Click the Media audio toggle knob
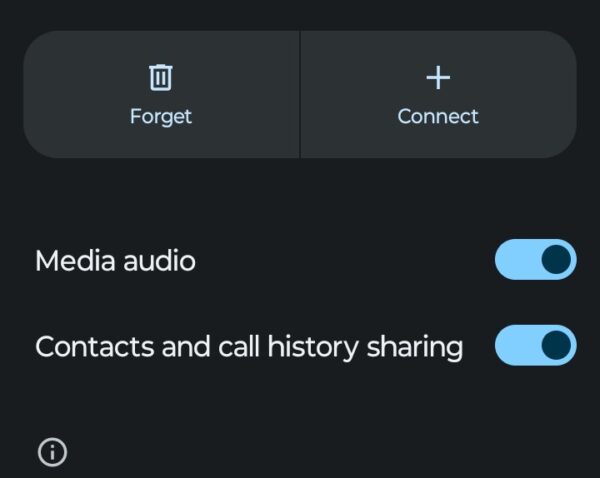Image resolution: width=600 pixels, height=478 pixels. click(556, 260)
